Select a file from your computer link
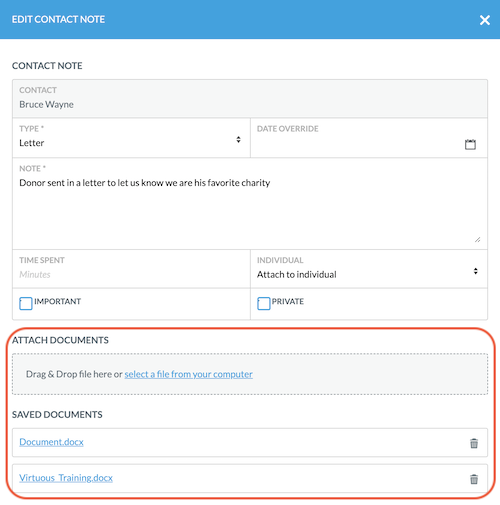Viewport: 500px width, 505px height. (188, 374)
